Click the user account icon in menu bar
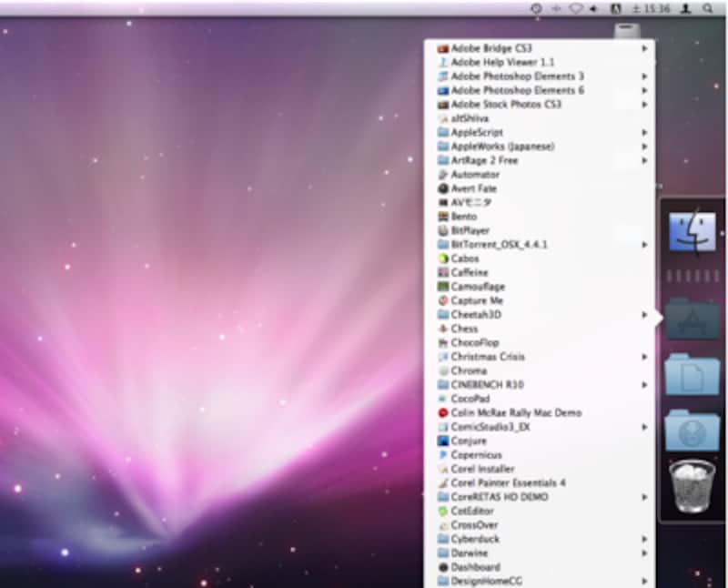Viewport: 728px width, 588px height. tap(686, 8)
